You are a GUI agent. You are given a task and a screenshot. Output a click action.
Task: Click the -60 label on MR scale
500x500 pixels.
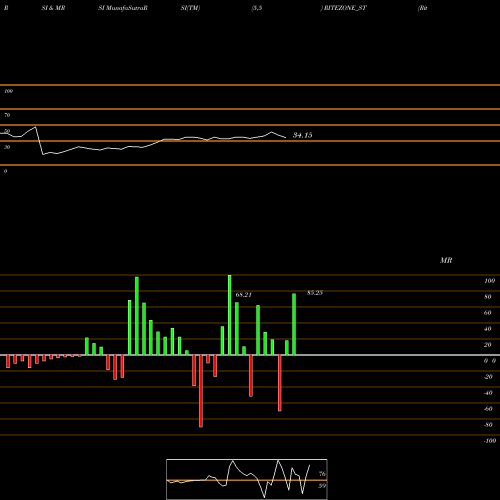(x=488, y=409)
